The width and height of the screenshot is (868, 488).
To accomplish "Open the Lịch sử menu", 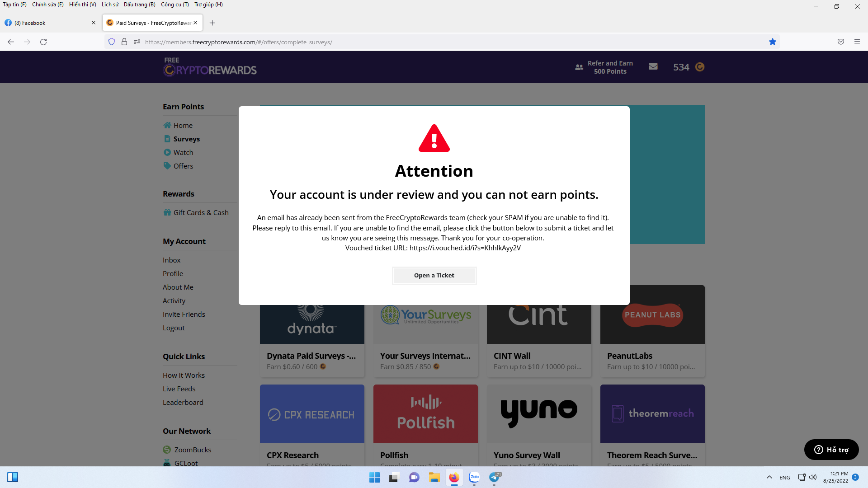I will tap(110, 5).
